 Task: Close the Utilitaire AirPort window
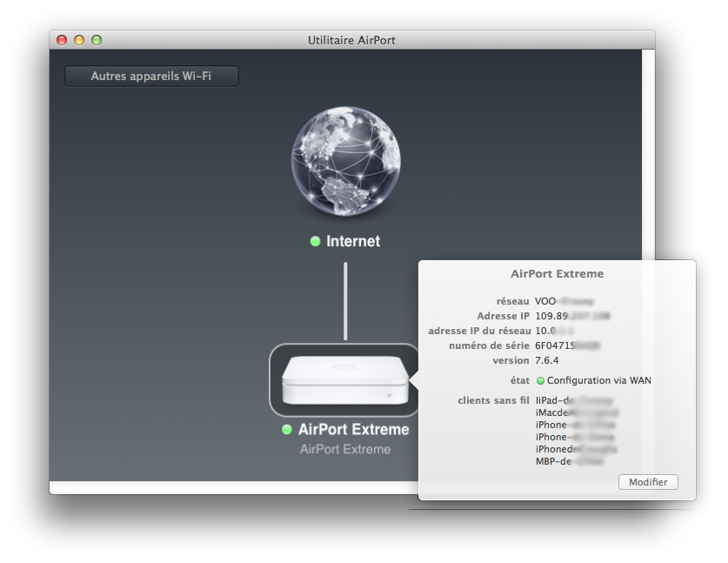pyautogui.click(x=62, y=40)
